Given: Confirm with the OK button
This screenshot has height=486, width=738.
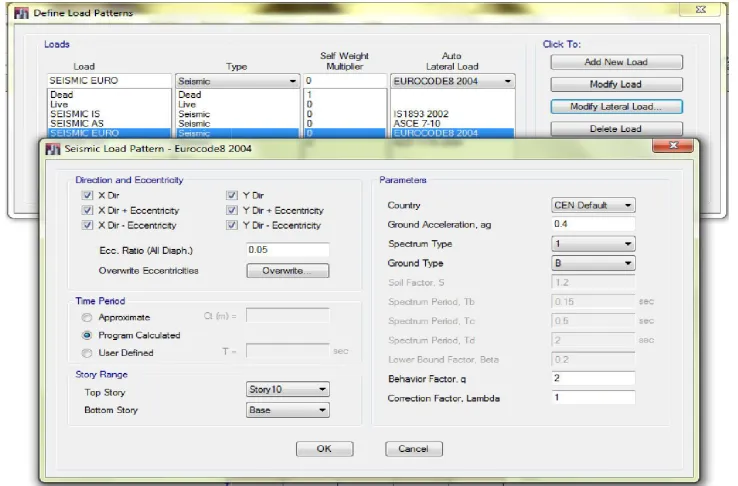Looking at the screenshot, I should 324,449.
